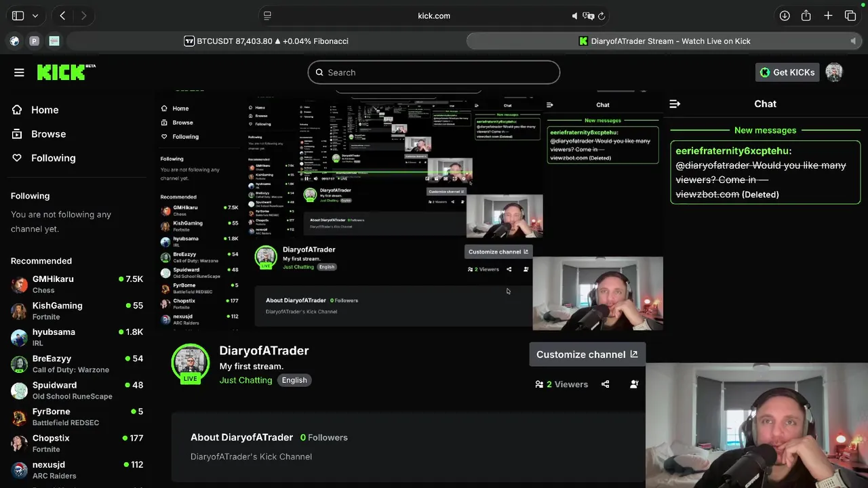Open FyrBorne recommended channel
Viewport: 868px width, 488px height.
[x=77, y=416]
